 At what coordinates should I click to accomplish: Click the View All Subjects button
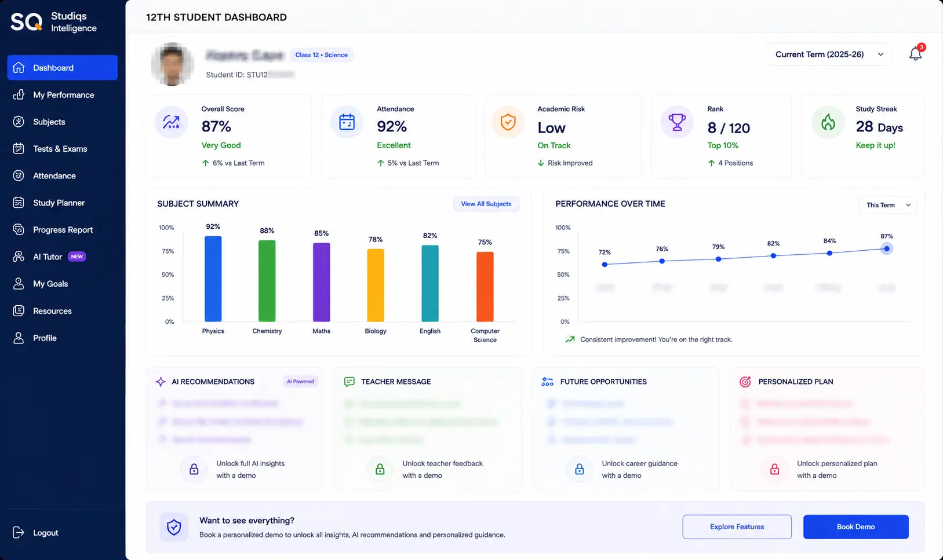point(486,204)
